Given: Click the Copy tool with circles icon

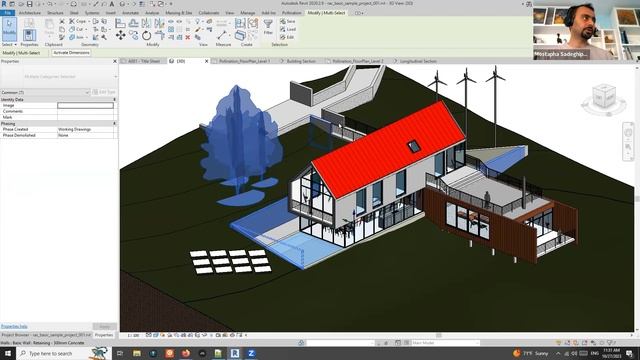Looking at the screenshot, I should point(133,36).
